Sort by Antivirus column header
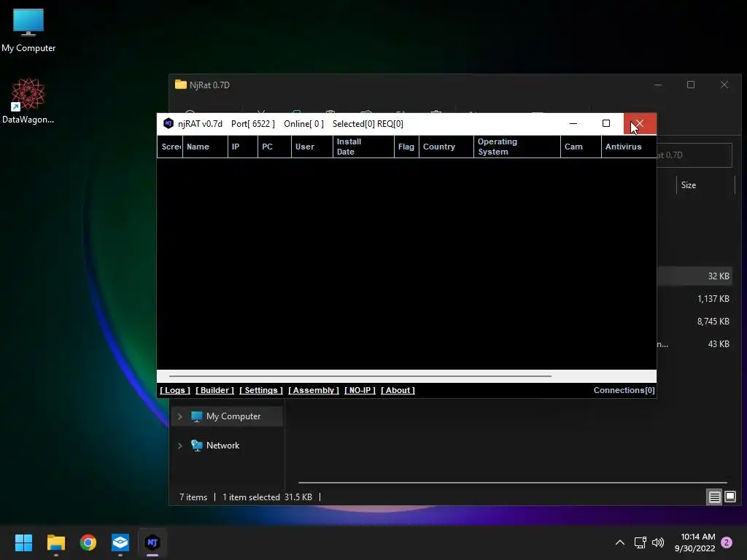 [x=628, y=147]
